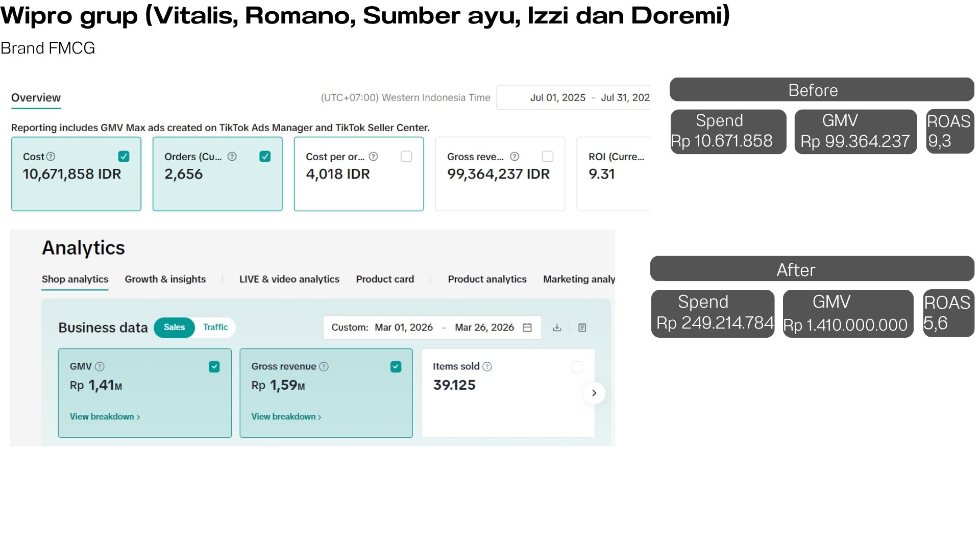Image resolution: width=980 pixels, height=551 pixels.
Task: Uncheck the Business data Gross revenue checkbox
Action: tap(396, 367)
